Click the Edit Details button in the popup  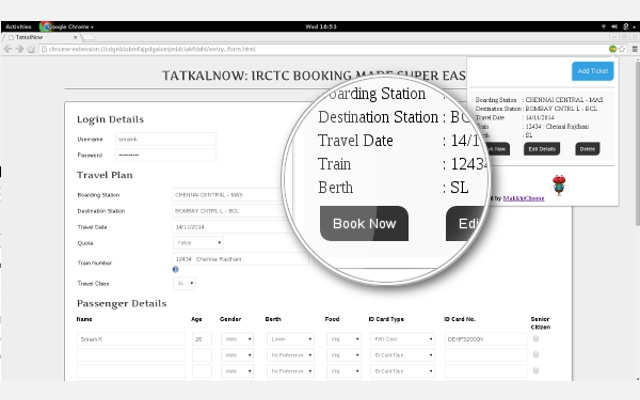point(542,149)
